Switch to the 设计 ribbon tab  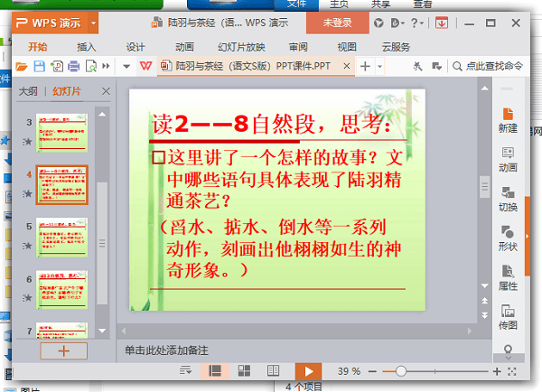click(x=135, y=47)
